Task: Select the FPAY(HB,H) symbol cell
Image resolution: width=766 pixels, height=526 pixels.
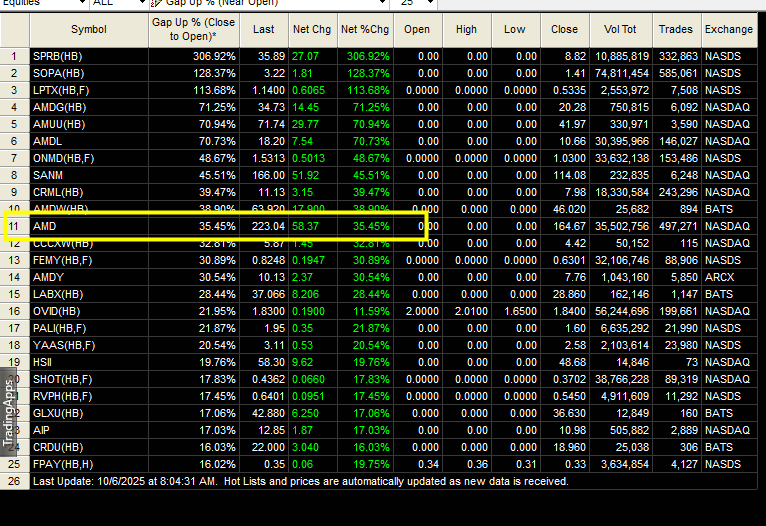Action: click(89, 464)
